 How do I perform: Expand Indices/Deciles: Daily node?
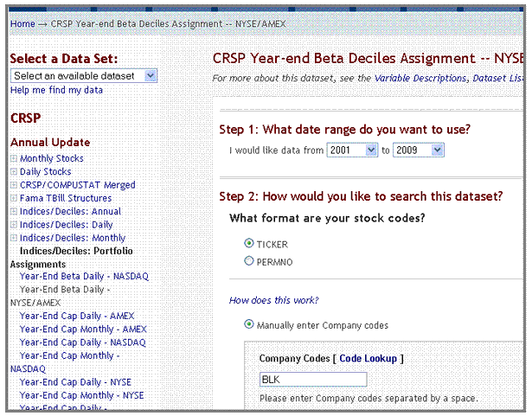(x=14, y=225)
